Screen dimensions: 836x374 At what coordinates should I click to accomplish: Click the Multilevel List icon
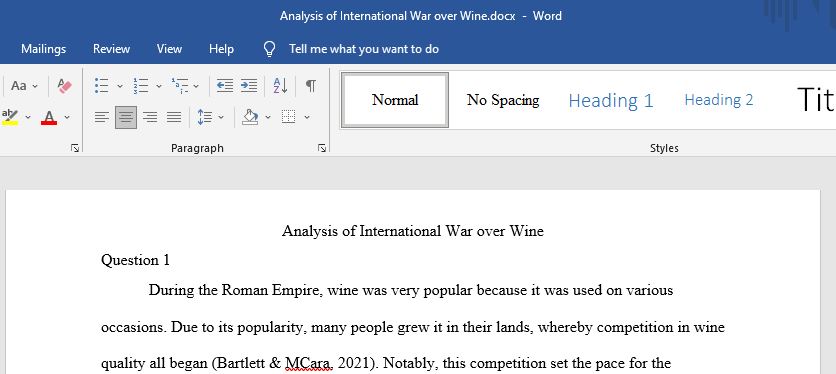(x=180, y=85)
